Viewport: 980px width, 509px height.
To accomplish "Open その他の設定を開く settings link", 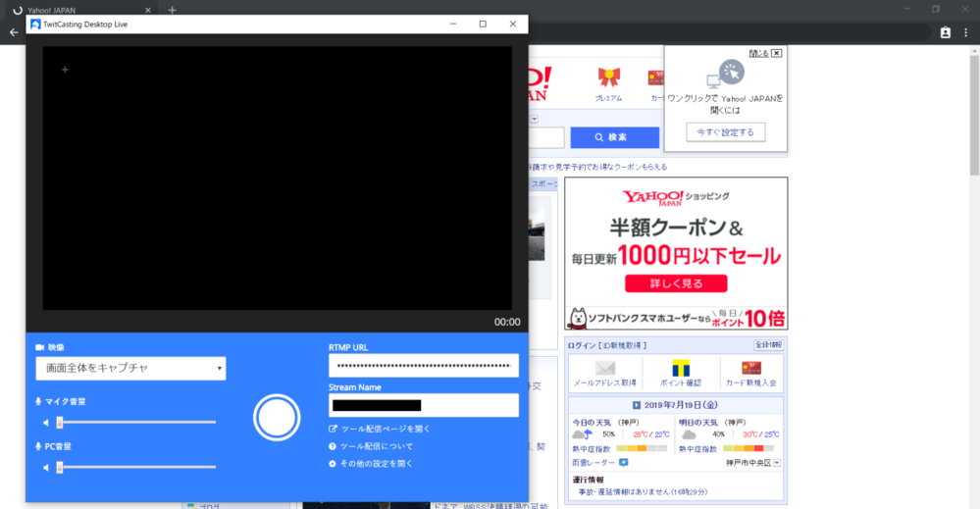I will pyautogui.click(x=377, y=464).
